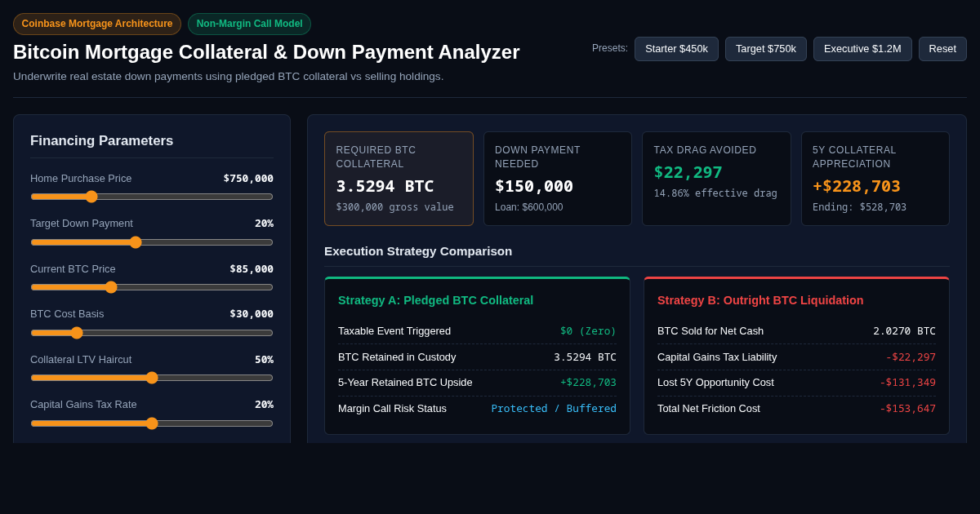Adjust the Current BTC Price slider

(x=152, y=287)
